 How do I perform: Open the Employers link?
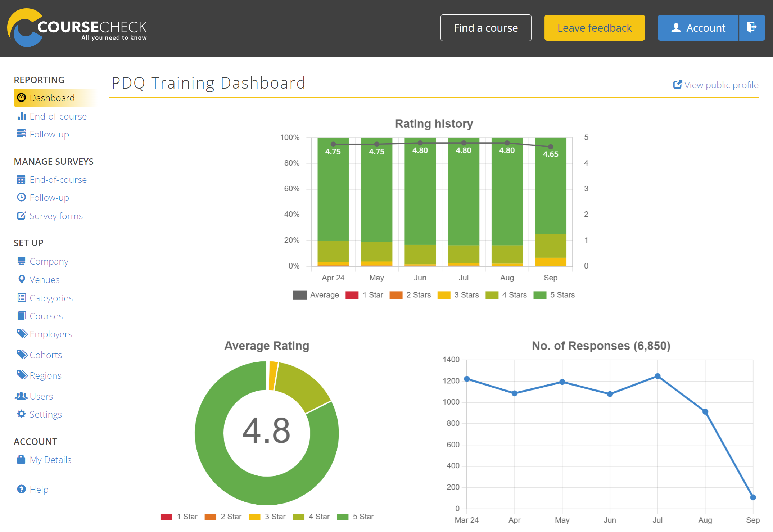(51, 334)
